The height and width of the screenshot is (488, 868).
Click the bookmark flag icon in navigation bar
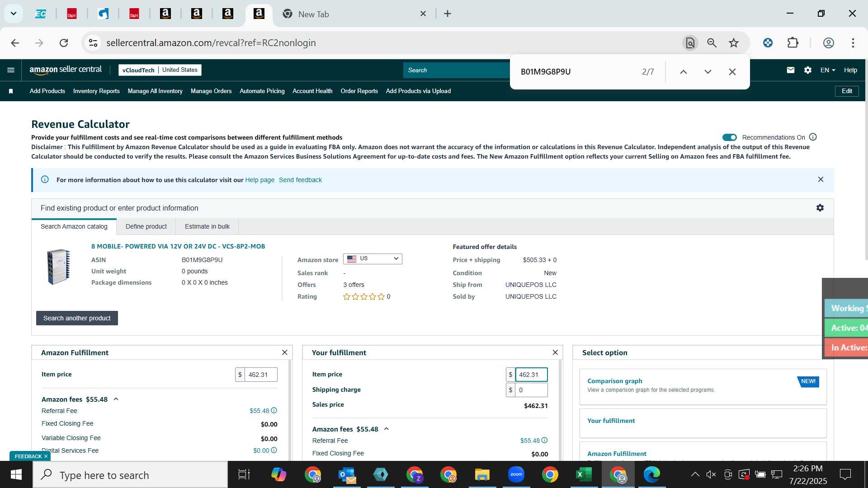click(x=11, y=91)
